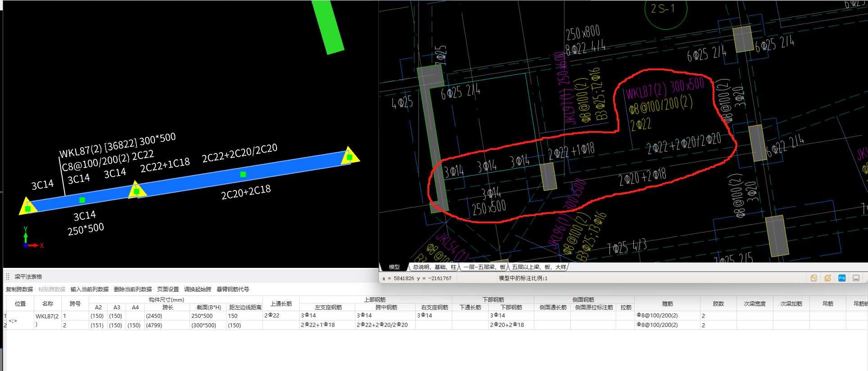This screenshot has width=868, height=371.
Task: Click the WKL87(2) [36822] 300*500 beam label
Action: [x=118, y=145]
